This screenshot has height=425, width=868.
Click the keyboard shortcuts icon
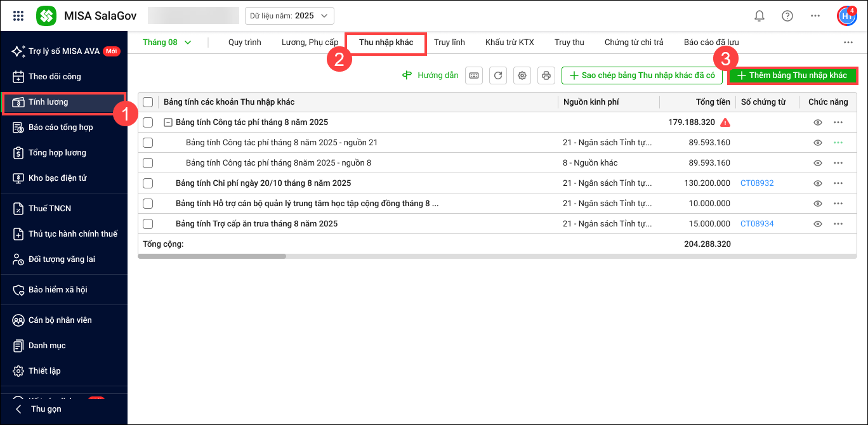pos(474,75)
